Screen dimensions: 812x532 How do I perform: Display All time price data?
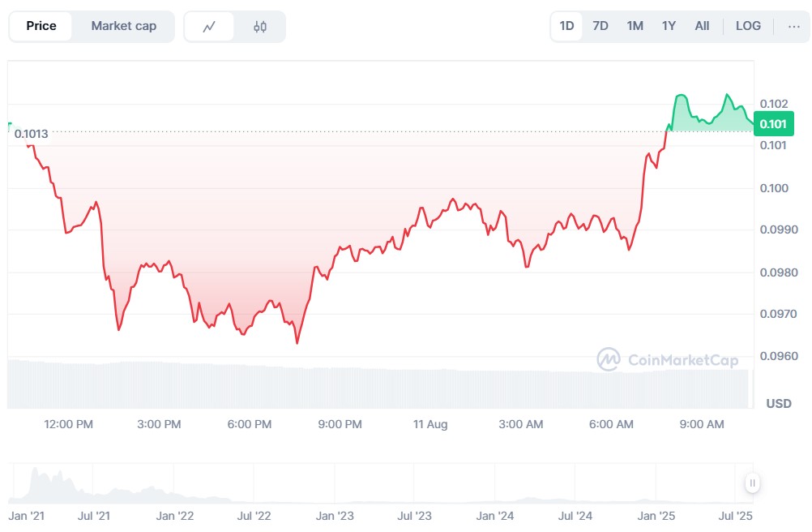[x=702, y=26]
